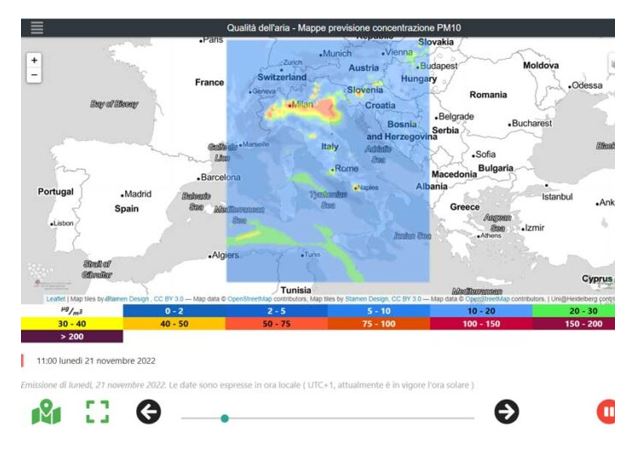Screen dimensions: 640x462
Task: Open the first OpenStreetMap attribution link
Action: pos(249,299)
